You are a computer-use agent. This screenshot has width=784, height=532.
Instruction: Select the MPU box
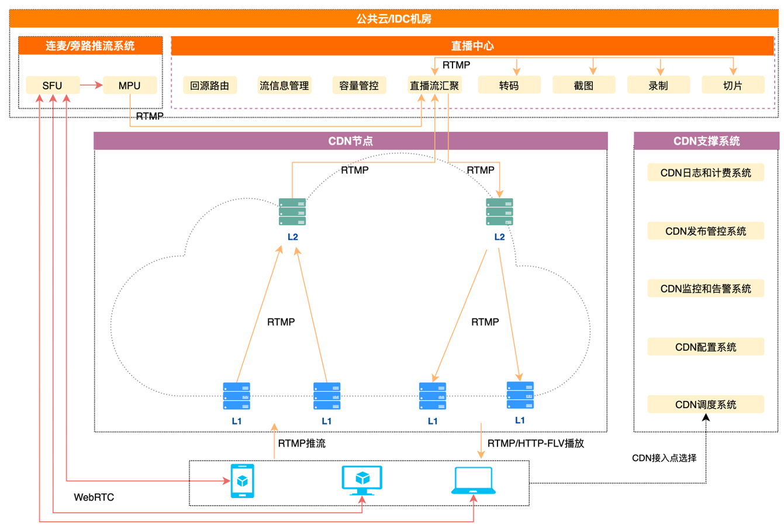click(130, 85)
